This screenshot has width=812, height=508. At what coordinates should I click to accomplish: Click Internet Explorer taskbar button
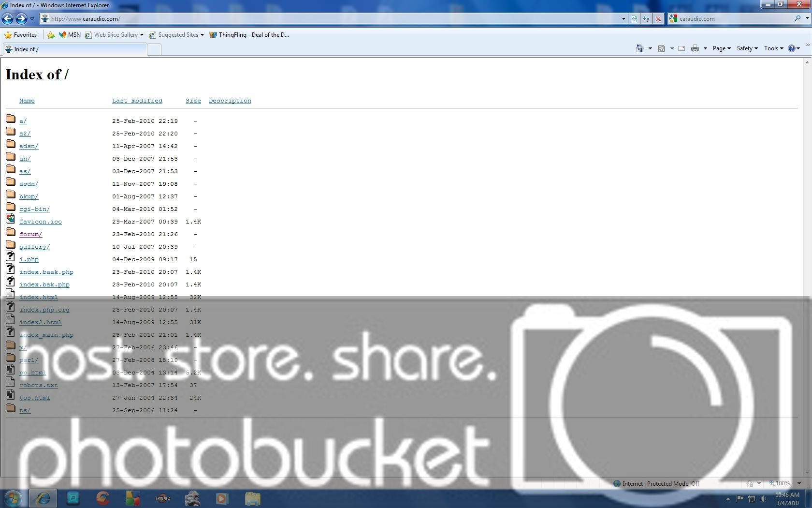tap(43, 498)
